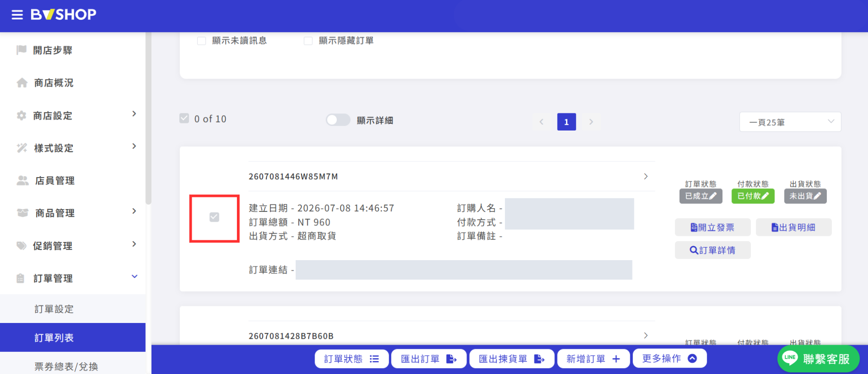Open the LINE 聯繫客服 support chat
This screenshot has width=868, height=374.
click(818, 359)
